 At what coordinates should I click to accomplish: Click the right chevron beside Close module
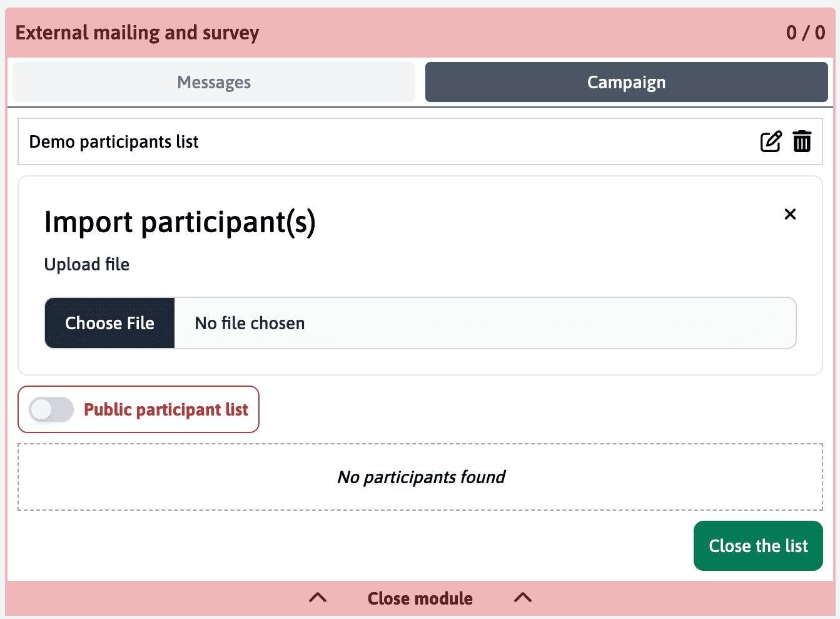point(523,598)
